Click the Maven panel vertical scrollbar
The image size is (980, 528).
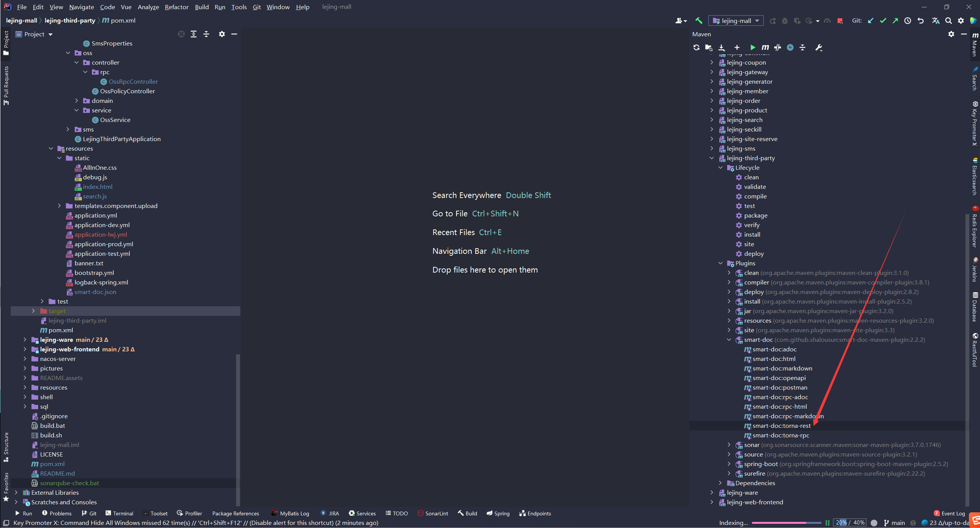coord(967,359)
